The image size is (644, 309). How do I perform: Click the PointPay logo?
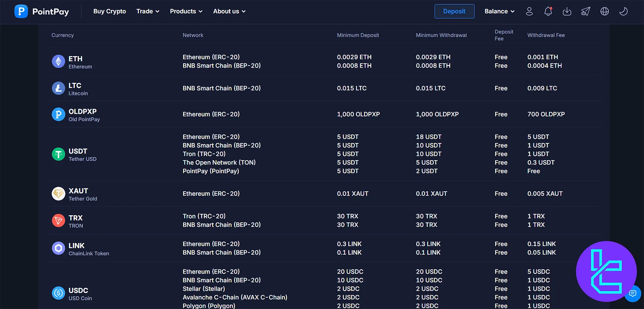pos(42,11)
